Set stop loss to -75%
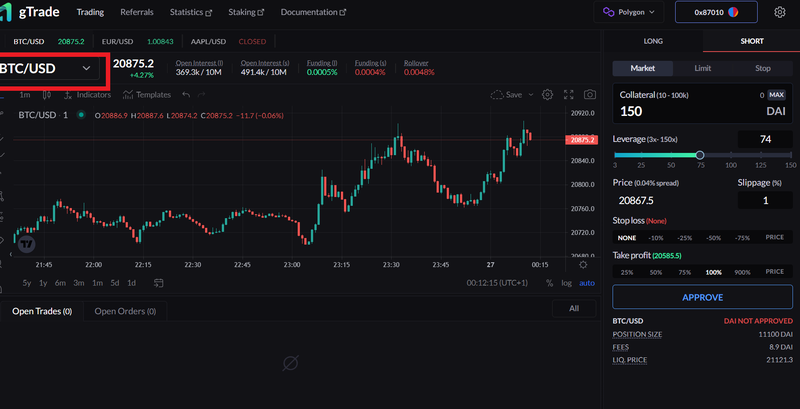The width and height of the screenshot is (800, 409). coord(742,238)
